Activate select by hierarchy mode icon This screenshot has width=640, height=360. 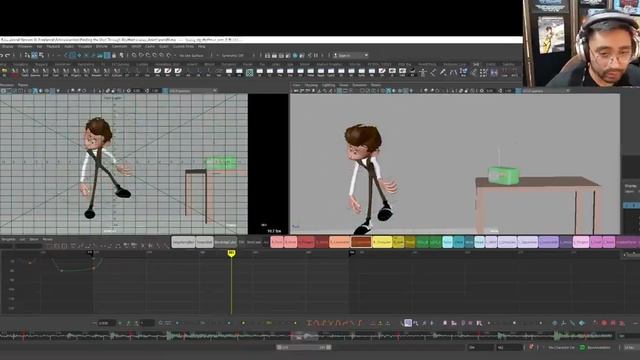tap(28, 55)
